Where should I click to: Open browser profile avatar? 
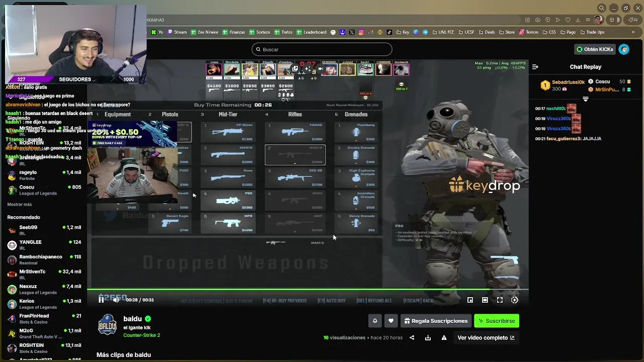[x=598, y=20]
